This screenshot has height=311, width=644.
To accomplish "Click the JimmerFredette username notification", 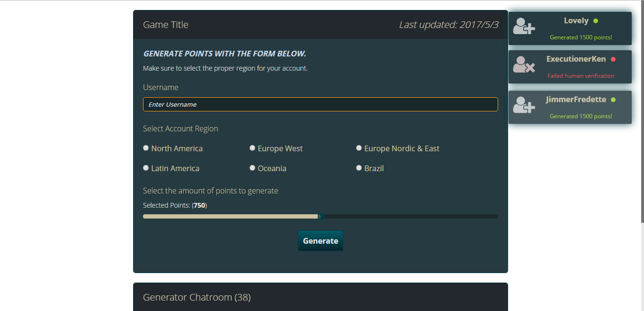I will tap(576, 100).
